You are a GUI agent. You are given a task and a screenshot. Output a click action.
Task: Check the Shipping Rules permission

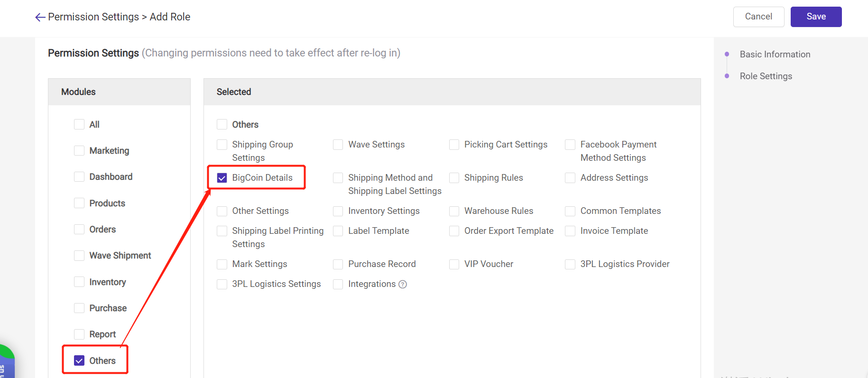454,178
